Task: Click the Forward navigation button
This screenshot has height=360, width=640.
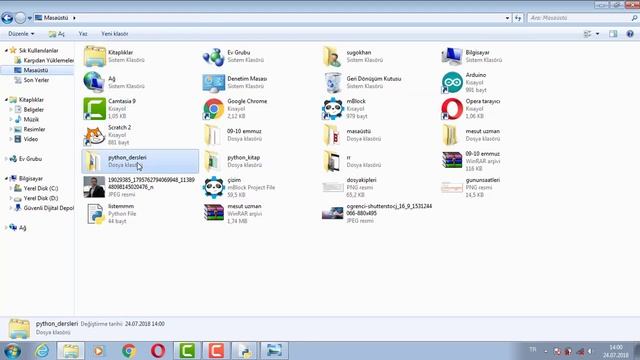Action: tap(20, 18)
